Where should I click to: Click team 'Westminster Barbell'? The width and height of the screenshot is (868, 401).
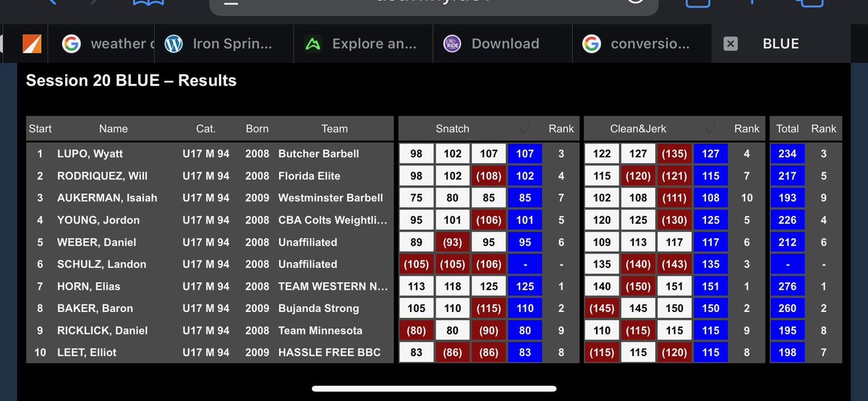pos(331,198)
